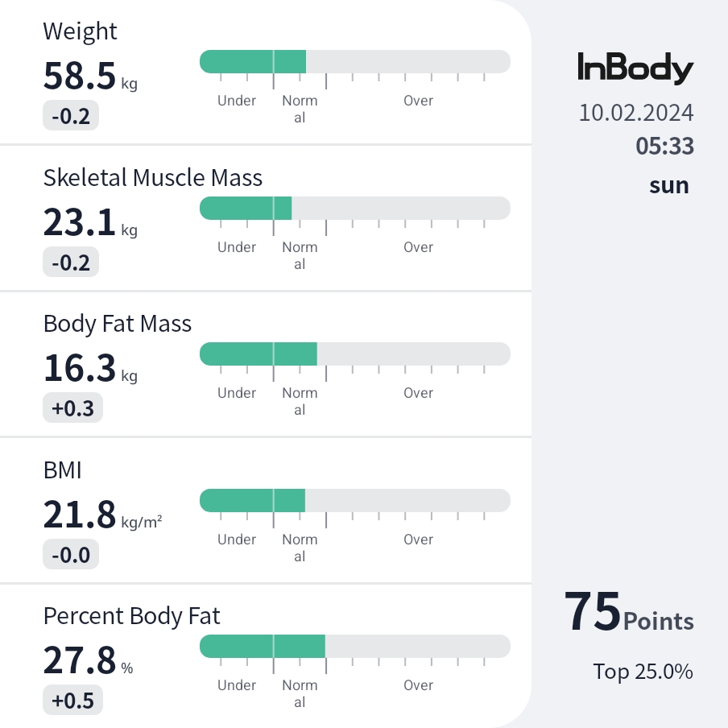This screenshot has width=728, height=728.
Task: Click the Top 25.0% ranking text
Action: pyautogui.click(x=643, y=672)
